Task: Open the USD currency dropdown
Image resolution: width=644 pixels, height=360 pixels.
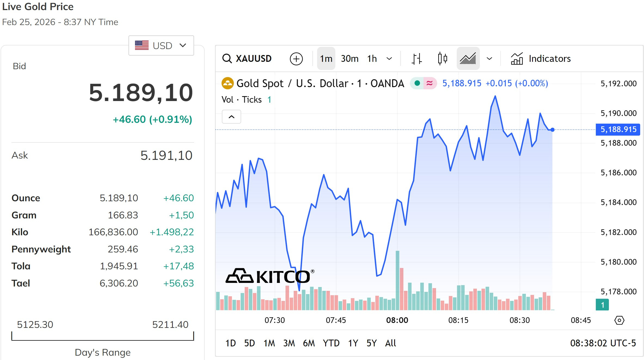Action: (161, 45)
